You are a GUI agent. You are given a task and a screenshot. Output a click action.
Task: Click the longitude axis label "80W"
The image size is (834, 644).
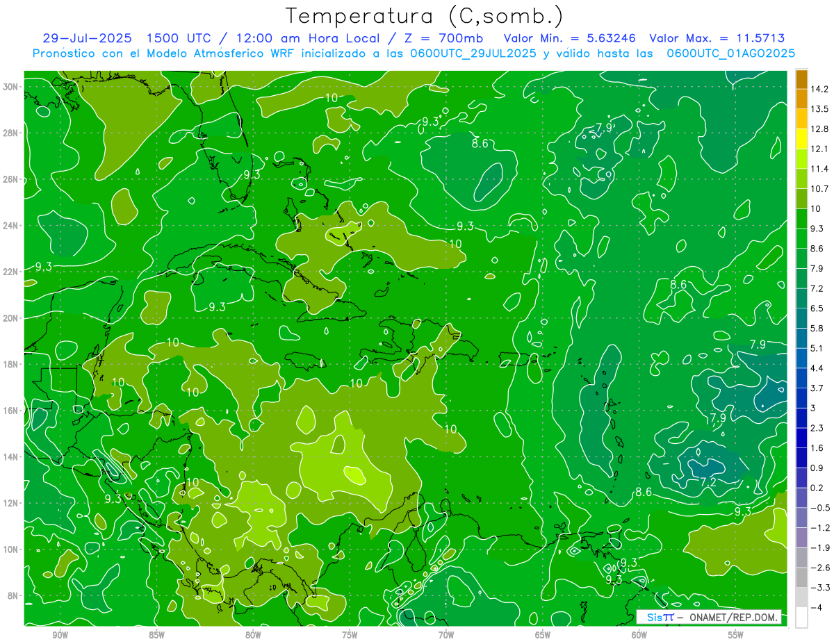click(x=253, y=635)
